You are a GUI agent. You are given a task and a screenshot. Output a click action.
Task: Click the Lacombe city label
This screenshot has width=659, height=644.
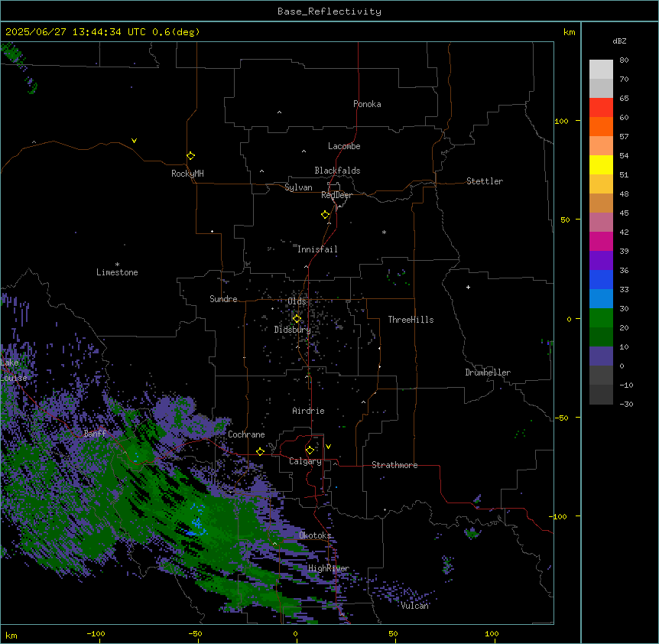(x=344, y=146)
